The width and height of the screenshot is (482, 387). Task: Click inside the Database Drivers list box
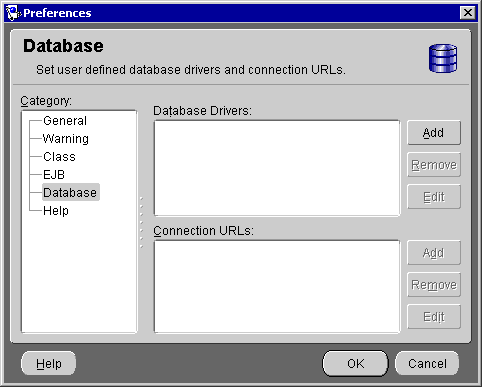click(277, 168)
